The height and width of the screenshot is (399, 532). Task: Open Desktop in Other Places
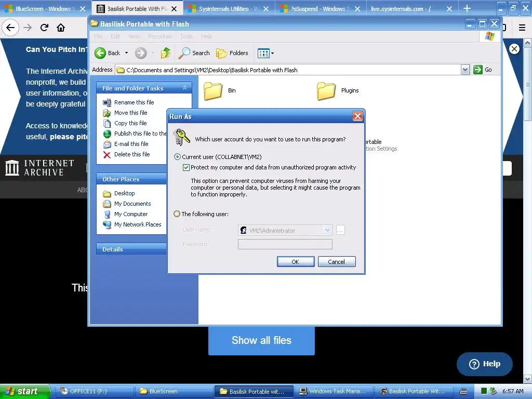125,193
